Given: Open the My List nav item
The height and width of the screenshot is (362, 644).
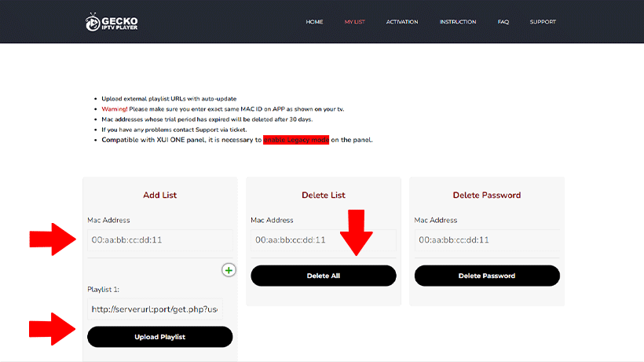Looking at the screenshot, I should point(354,22).
